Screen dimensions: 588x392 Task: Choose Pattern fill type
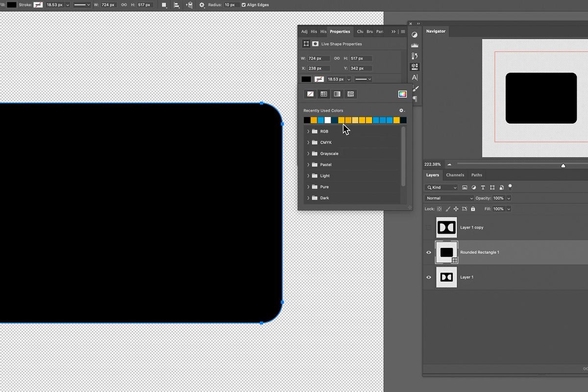[x=350, y=94]
